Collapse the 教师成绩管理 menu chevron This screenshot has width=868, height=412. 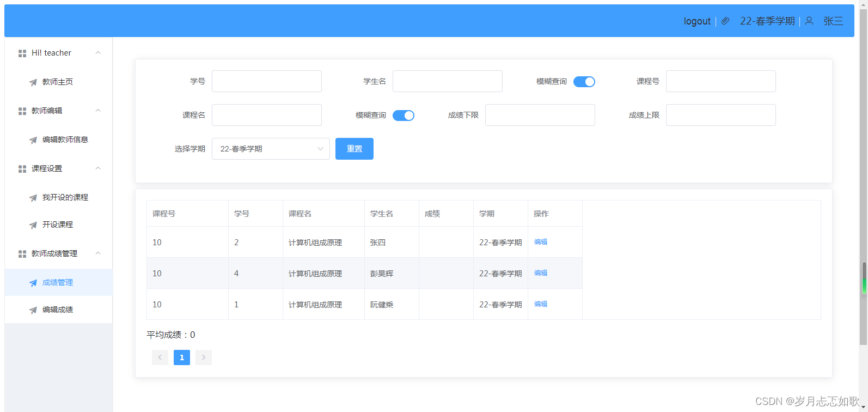click(x=98, y=253)
